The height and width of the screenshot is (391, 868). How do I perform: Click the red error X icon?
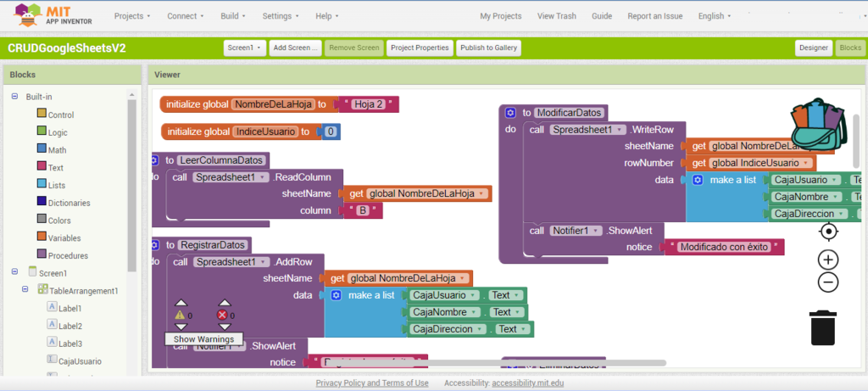(223, 315)
